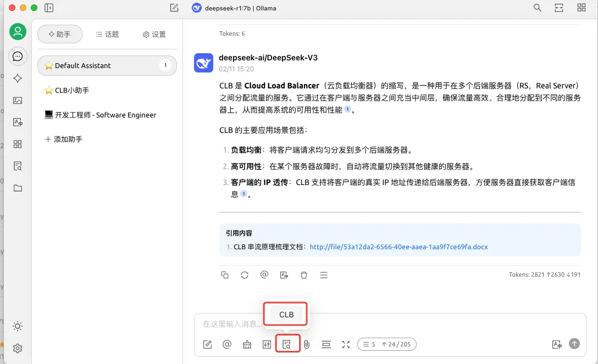Click new topic icon in input toolbar

click(207, 345)
